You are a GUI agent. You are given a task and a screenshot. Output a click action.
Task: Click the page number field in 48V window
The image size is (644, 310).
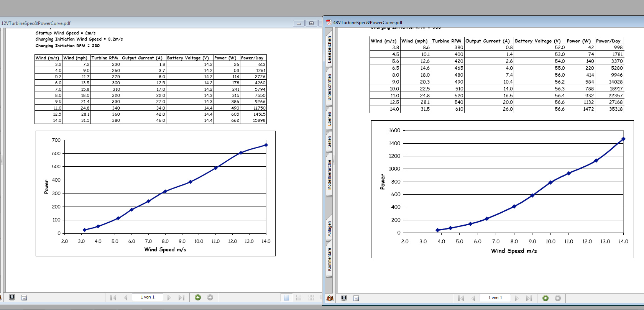point(495,298)
